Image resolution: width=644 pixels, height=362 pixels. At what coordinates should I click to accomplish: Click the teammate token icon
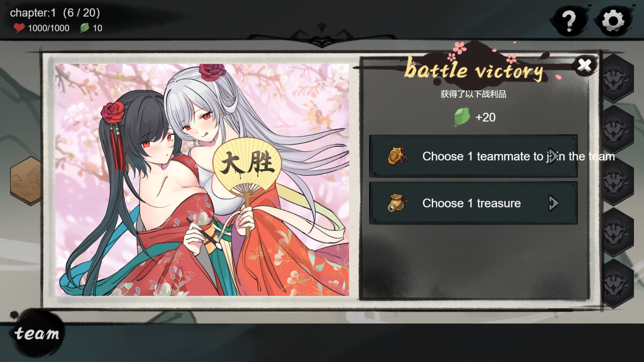tap(397, 156)
